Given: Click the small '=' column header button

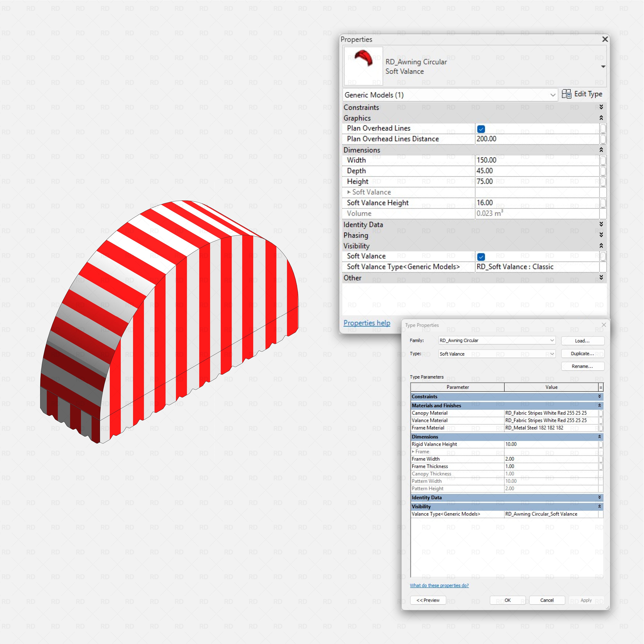Looking at the screenshot, I should coord(601,387).
